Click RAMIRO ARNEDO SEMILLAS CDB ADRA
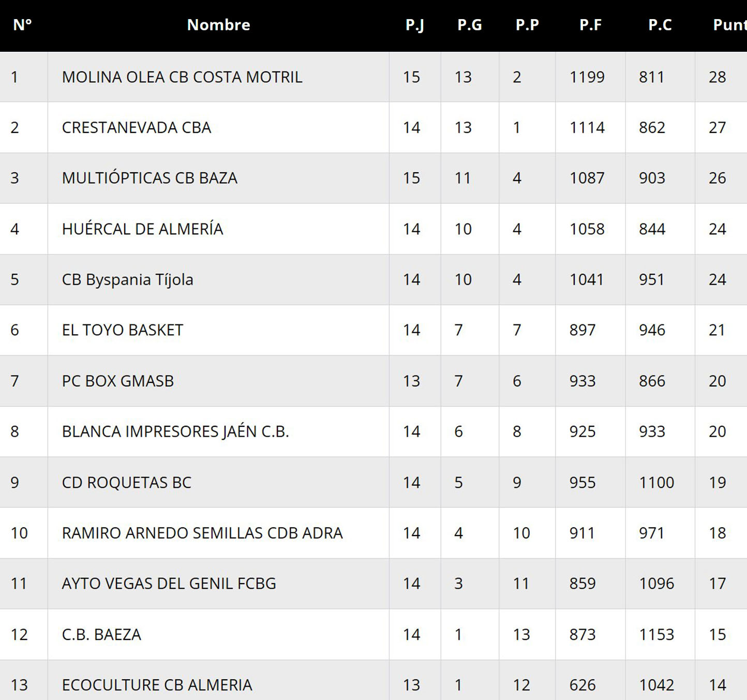Image resolution: width=747 pixels, height=700 pixels. click(x=202, y=533)
